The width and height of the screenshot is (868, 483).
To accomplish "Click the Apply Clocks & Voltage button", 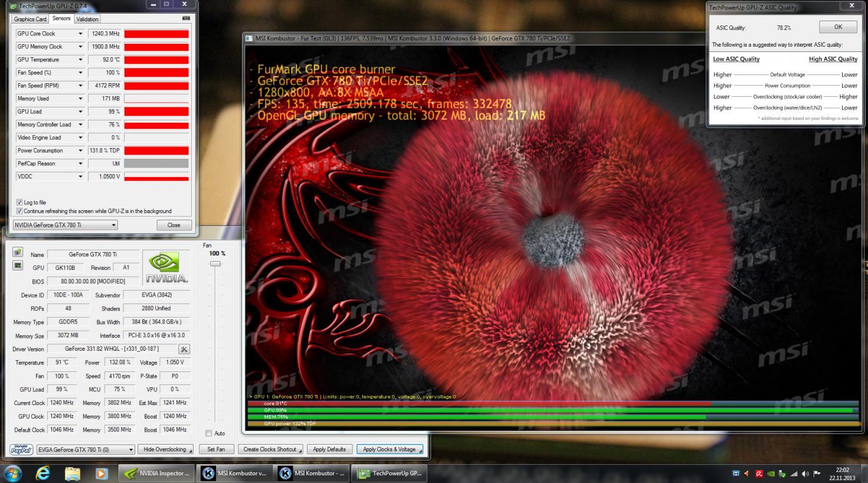I will click(390, 449).
